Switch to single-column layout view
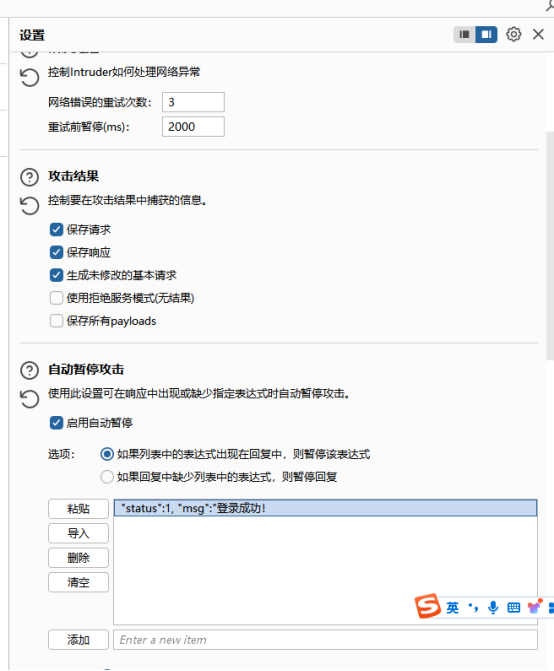 click(x=465, y=34)
